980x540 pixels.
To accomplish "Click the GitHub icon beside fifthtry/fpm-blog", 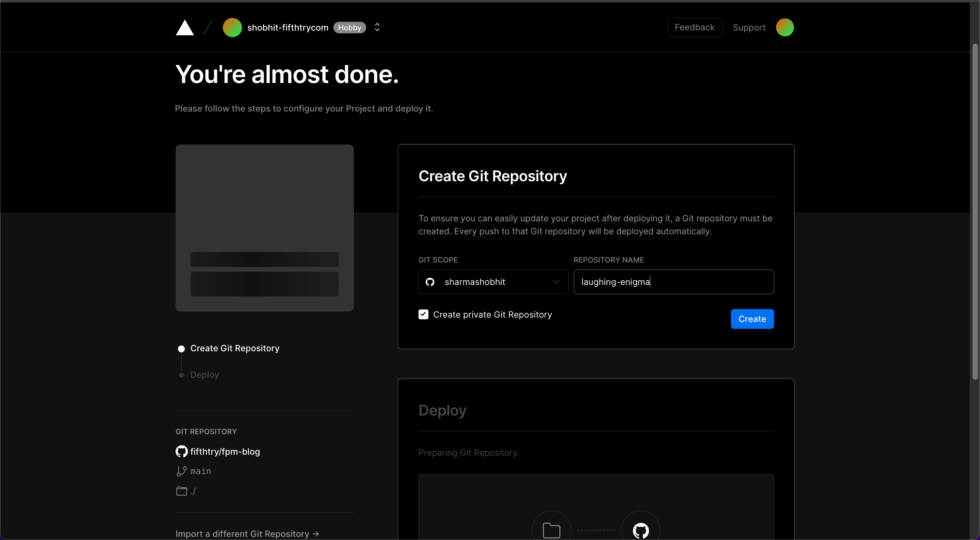I will tap(181, 451).
